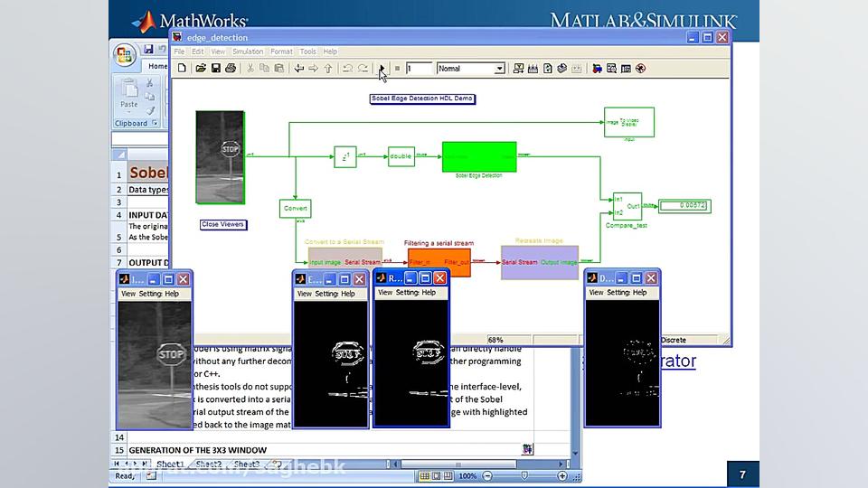Click the Paste icon in Simulink toolbar

coord(279,68)
